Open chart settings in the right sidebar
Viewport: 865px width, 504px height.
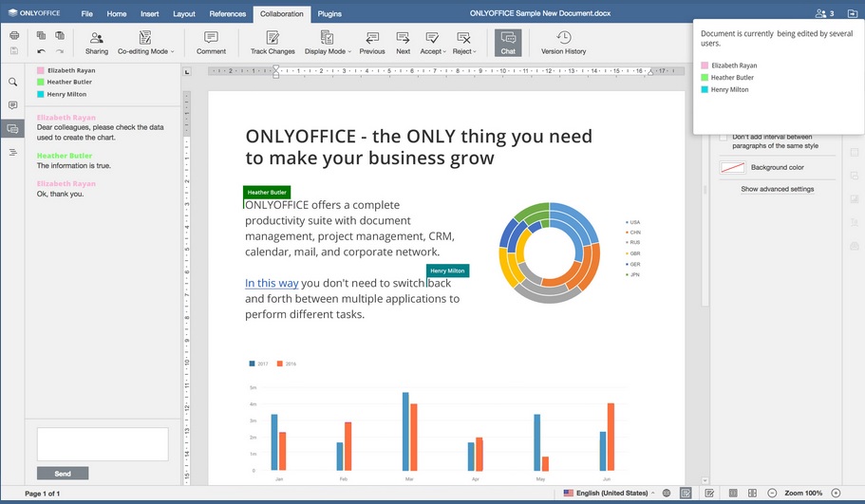[854, 199]
